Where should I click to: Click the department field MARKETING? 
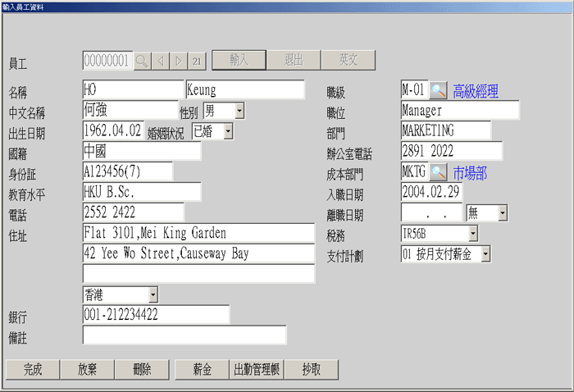click(446, 130)
